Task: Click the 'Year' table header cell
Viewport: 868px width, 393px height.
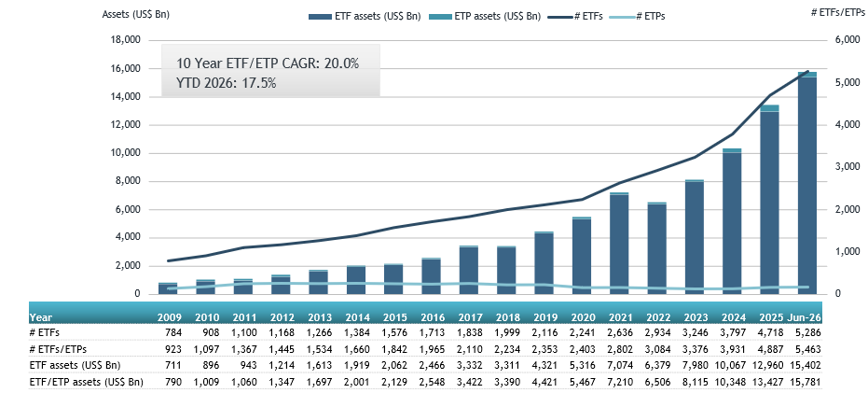Action: coord(41,318)
